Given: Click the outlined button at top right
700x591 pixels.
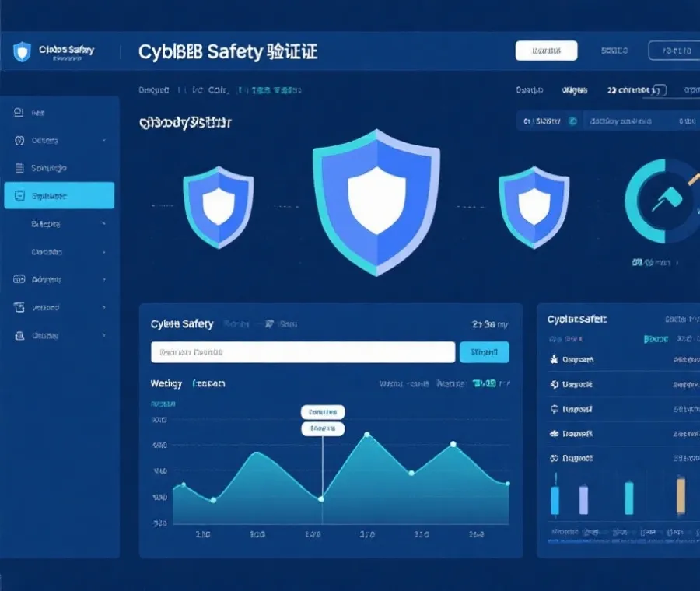Looking at the screenshot, I should pyautogui.click(x=674, y=51).
